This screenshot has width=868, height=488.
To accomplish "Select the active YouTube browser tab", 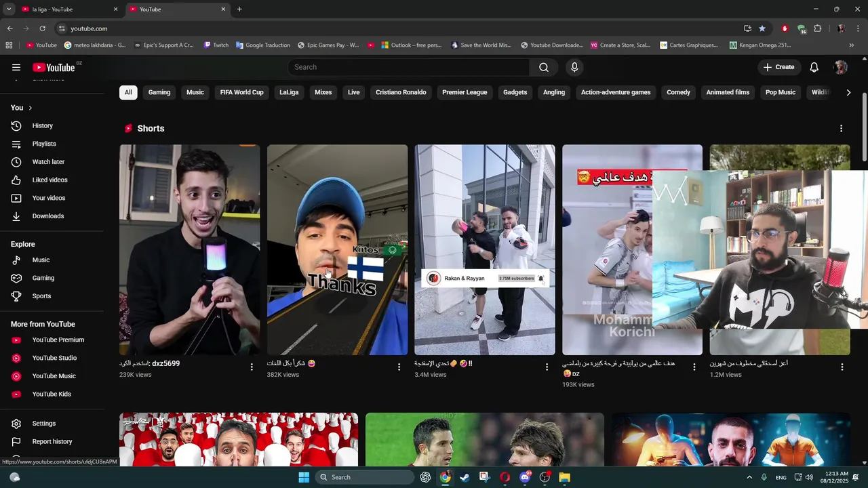I will pyautogui.click(x=177, y=9).
